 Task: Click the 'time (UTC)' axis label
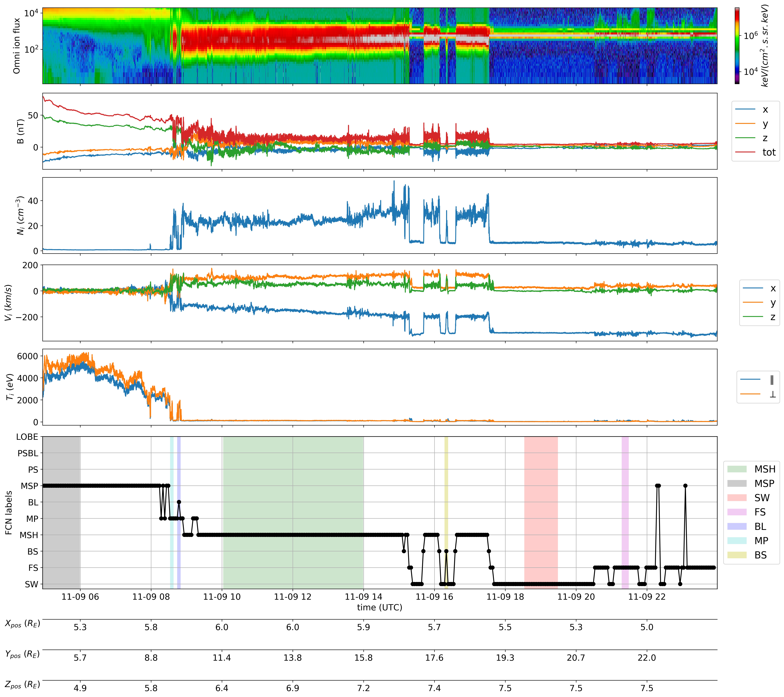(x=380, y=607)
